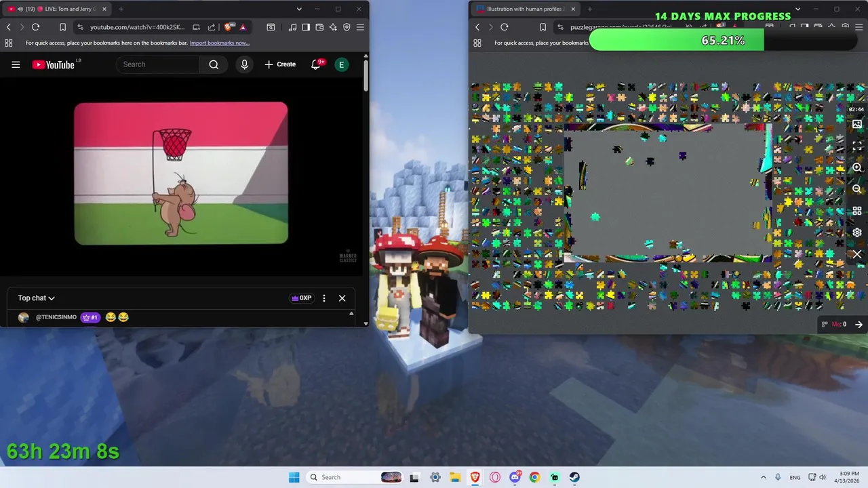Open the YouTube Create menu

[x=280, y=64]
